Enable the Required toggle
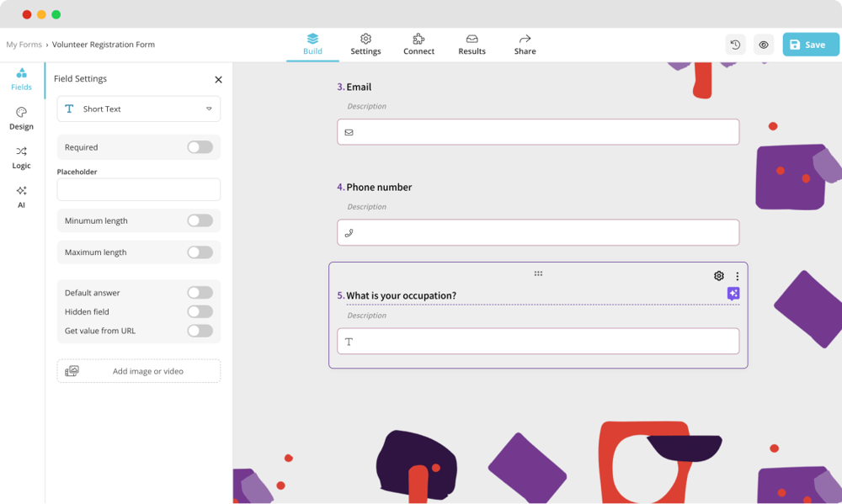Screen dimensions: 842x504 click(x=200, y=147)
